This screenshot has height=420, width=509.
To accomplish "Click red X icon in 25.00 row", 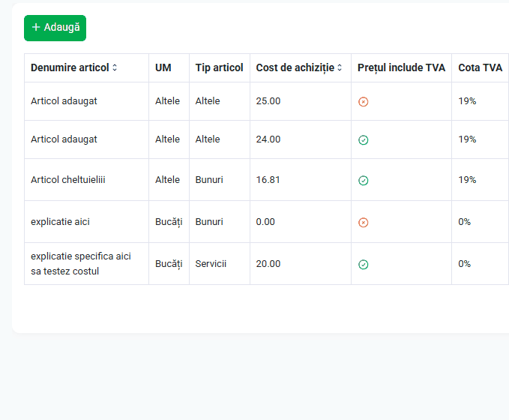I will coord(364,102).
